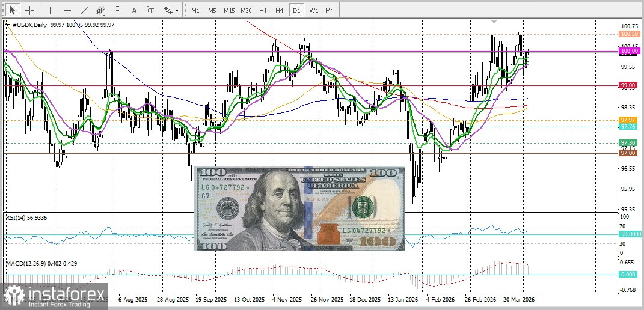
Task: Click the 95.35 price scale value
Action: (x=628, y=209)
